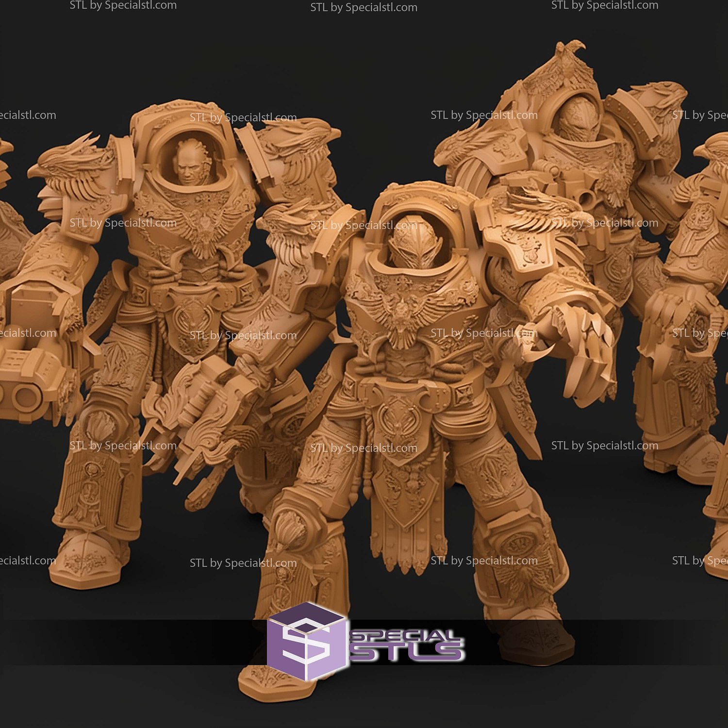Viewport: 728px width, 728px height.
Task: Click the purple cube Special STLs logo
Action: click(x=307, y=641)
